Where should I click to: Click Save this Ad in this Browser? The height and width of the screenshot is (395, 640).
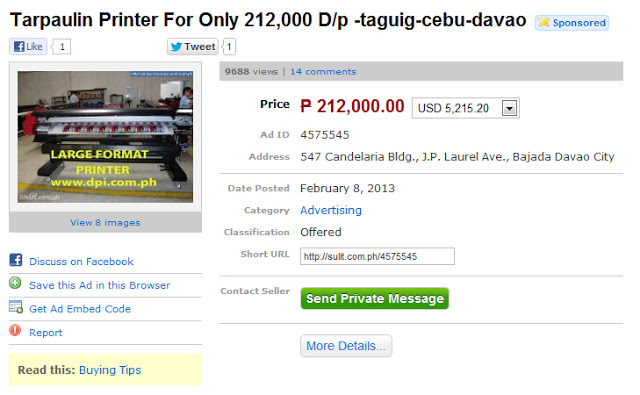100,285
